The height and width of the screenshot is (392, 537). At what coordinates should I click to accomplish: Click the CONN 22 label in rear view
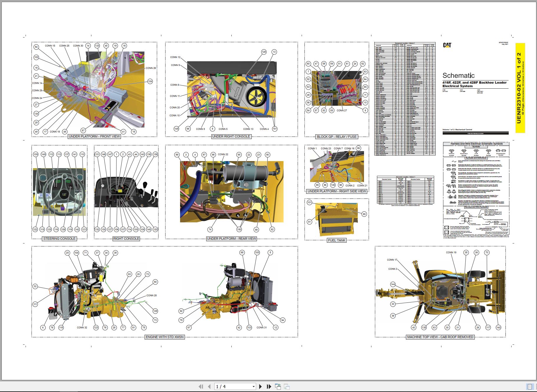click(x=223, y=154)
